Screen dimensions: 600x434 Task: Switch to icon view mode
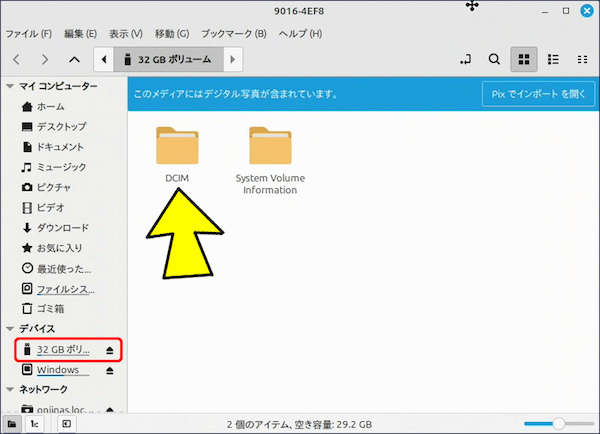523,60
